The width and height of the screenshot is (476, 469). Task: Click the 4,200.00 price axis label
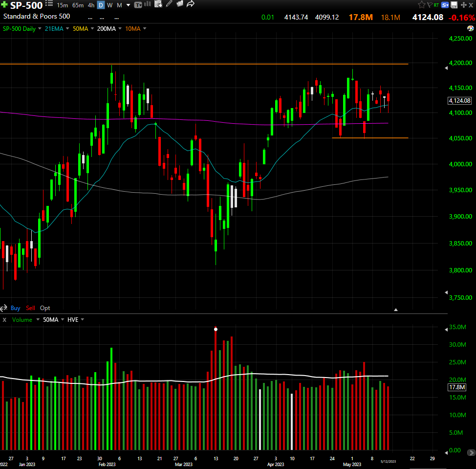point(460,63)
